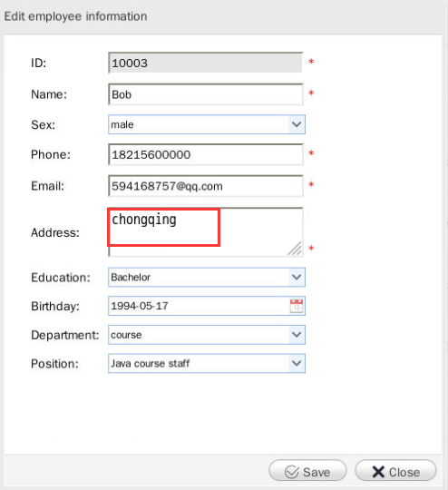Select the Java course staff combo box
Viewport: 448px width, 490px height.
point(207,363)
